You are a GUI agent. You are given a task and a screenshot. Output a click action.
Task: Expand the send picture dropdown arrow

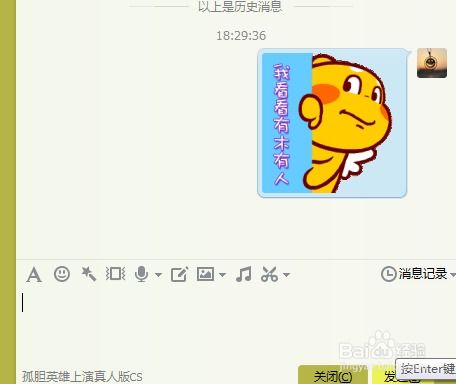coord(222,275)
